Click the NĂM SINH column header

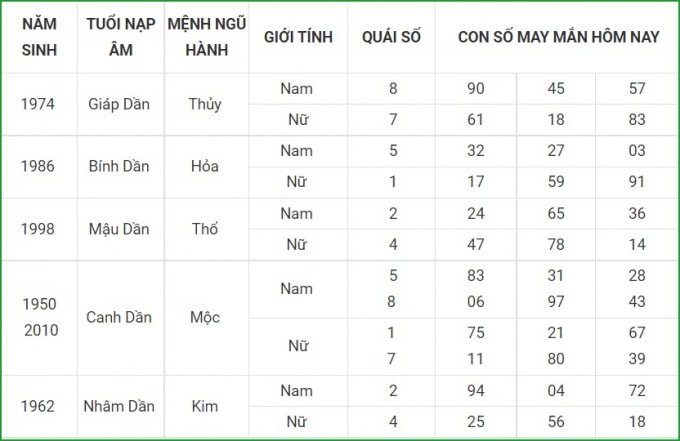click(39, 37)
